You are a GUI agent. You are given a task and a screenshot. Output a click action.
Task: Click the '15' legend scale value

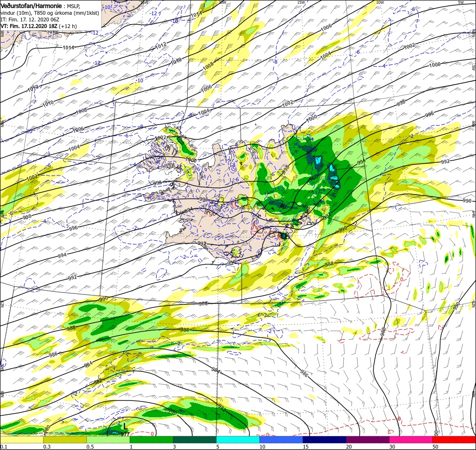coord(306,446)
